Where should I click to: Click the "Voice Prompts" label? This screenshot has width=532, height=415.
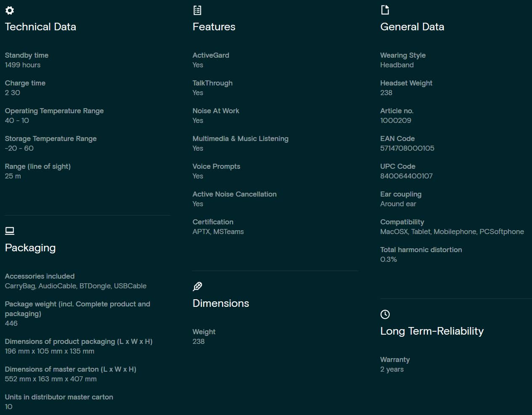click(x=216, y=166)
